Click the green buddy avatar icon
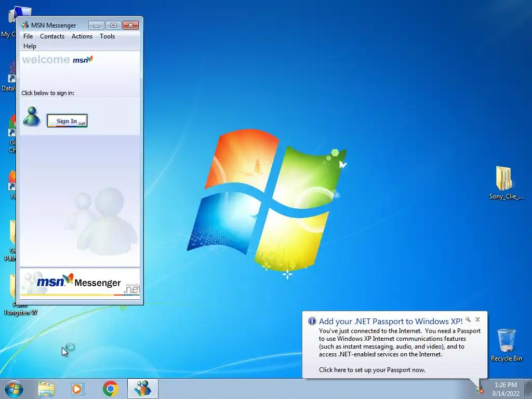 [32, 117]
